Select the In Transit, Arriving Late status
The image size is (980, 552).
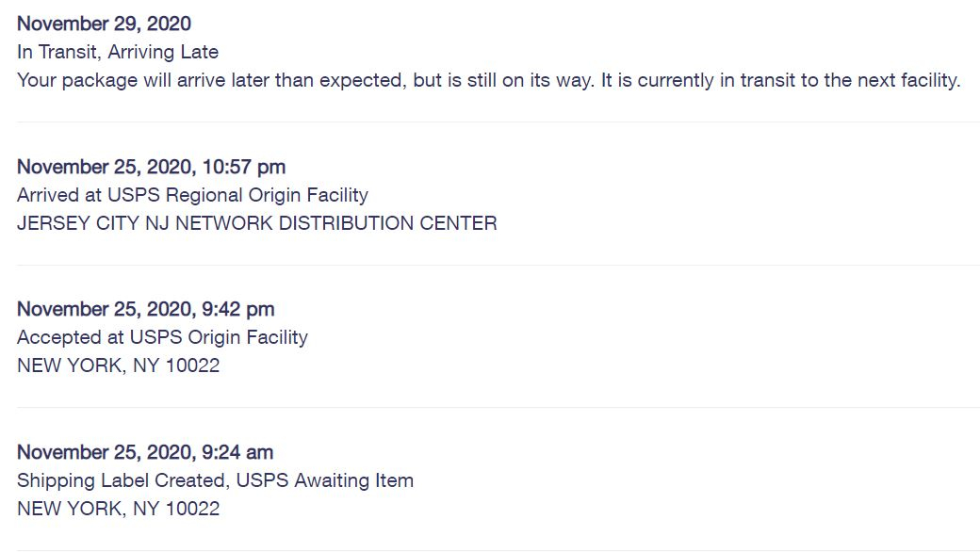click(x=118, y=52)
